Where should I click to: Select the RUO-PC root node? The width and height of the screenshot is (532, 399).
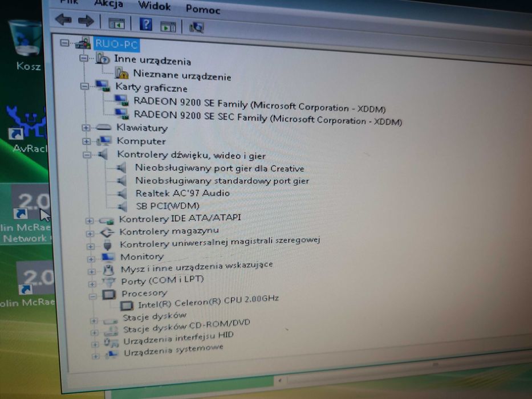point(116,44)
